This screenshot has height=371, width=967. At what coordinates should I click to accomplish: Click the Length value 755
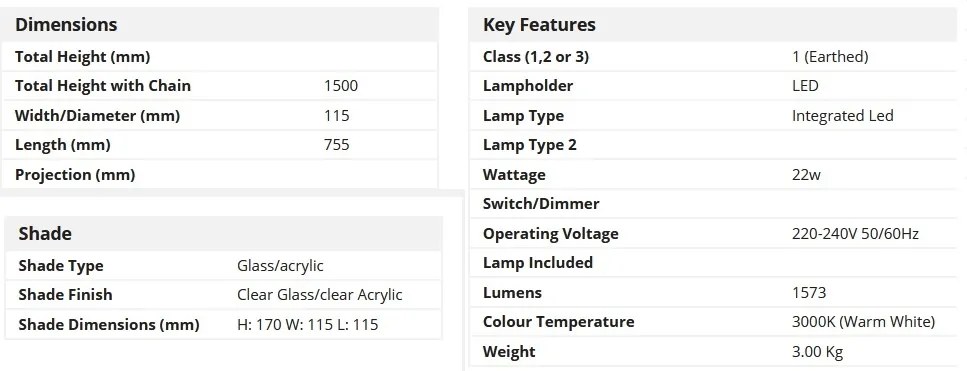click(336, 145)
